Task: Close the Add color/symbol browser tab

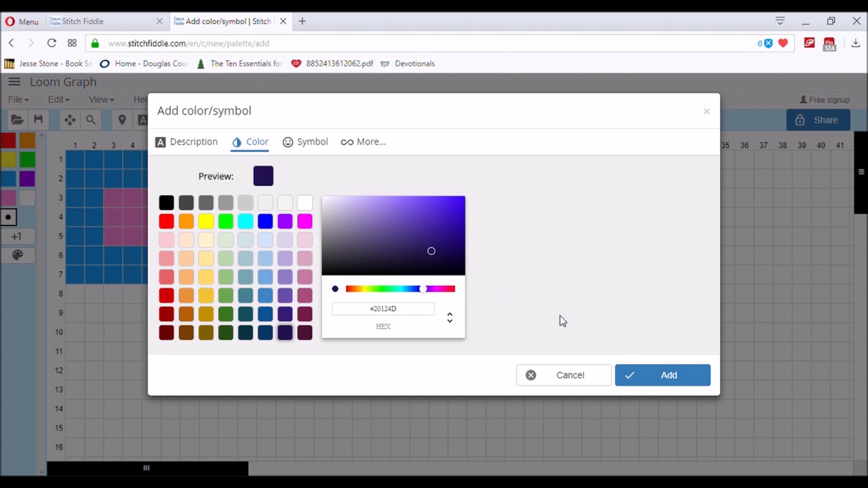Action: pos(283,21)
